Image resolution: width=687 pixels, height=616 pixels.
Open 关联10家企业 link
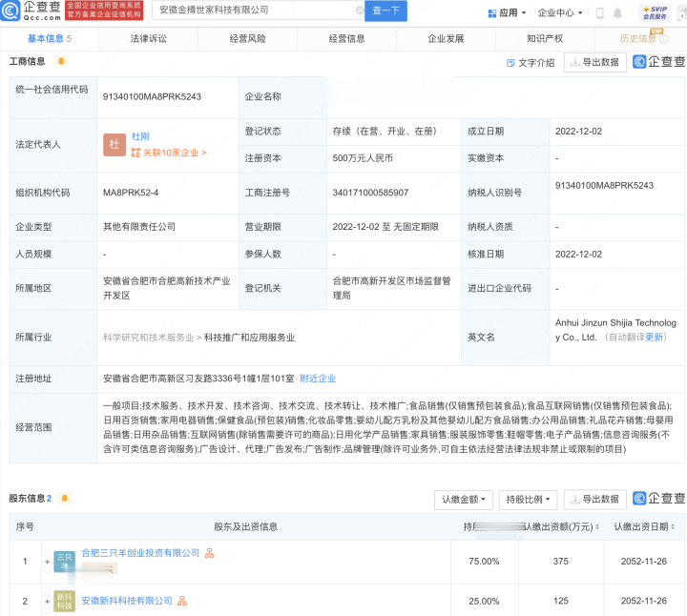click(169, 153)
